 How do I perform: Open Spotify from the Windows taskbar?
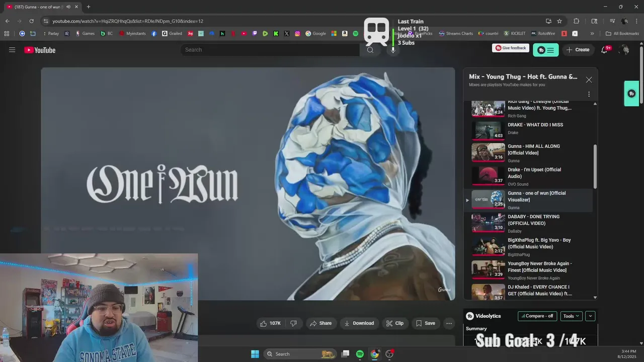coord(360,354)
